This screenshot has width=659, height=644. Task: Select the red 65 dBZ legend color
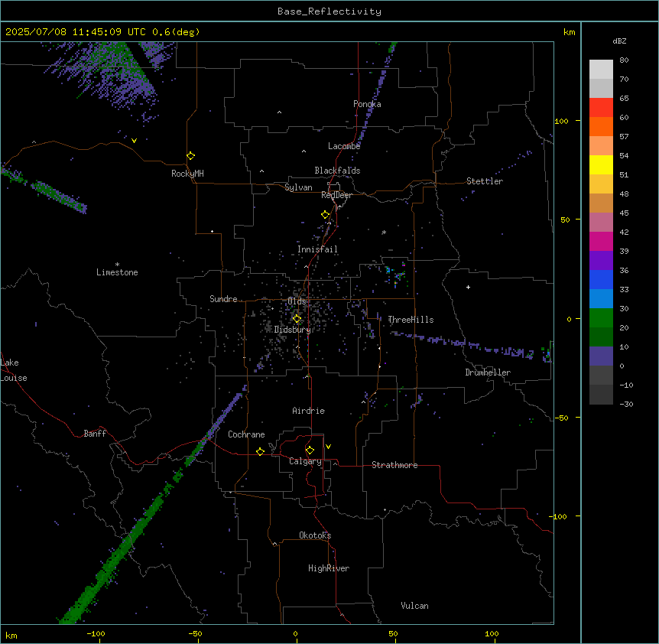click(x=601, y=107)
